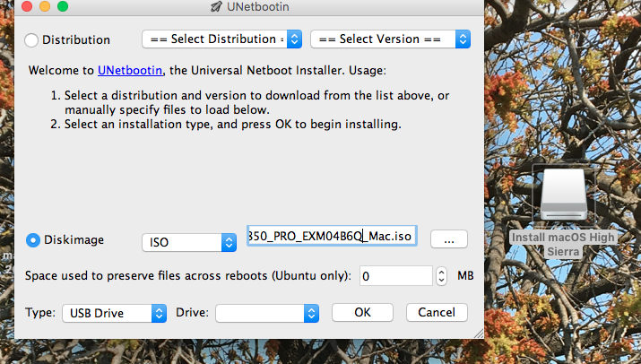Close the UNetbootin window
Image resolution: width=641 pixels, height=364 pixels.
[x=27, y=6]
